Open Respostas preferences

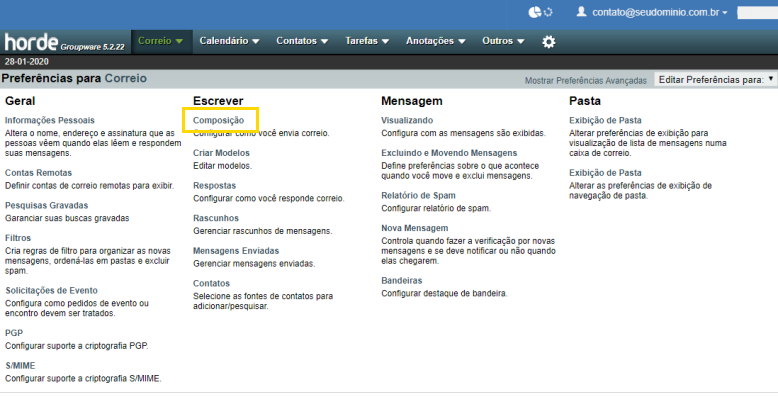(x=214, y=186)
